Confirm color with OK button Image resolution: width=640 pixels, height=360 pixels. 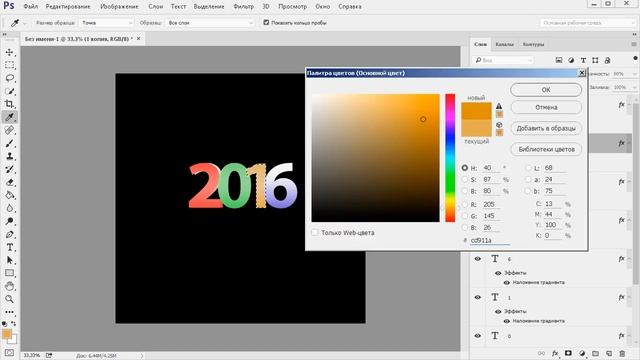tap(546, 90)
